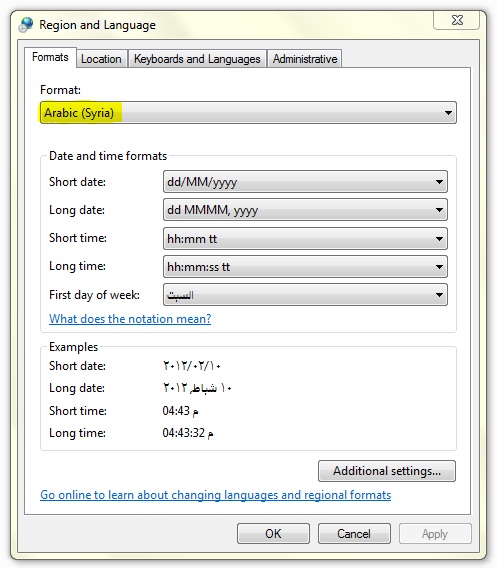Follow the 'Go online to learn' link
This screenshot has width=497, height=568.
pos(216,495)
